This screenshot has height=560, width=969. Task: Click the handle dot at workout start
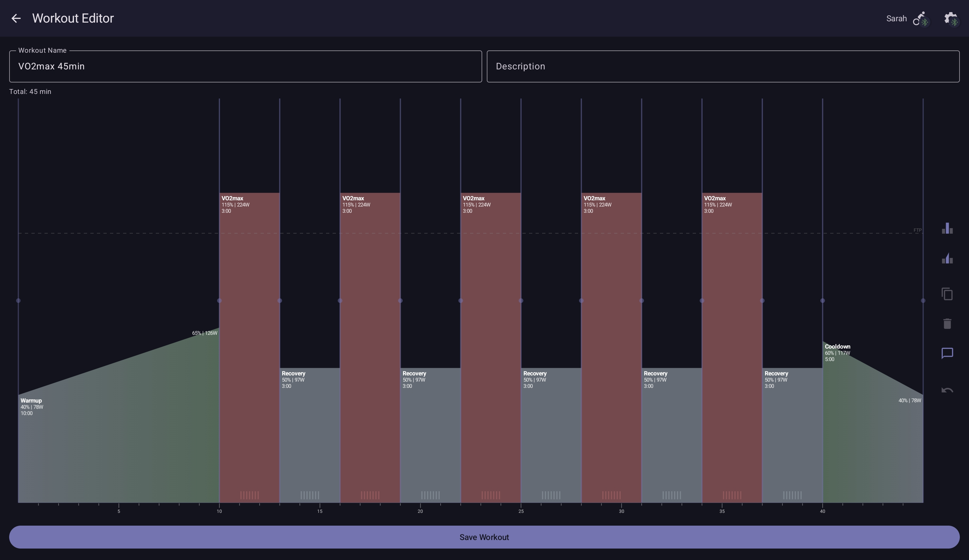(x=18, y=300)
